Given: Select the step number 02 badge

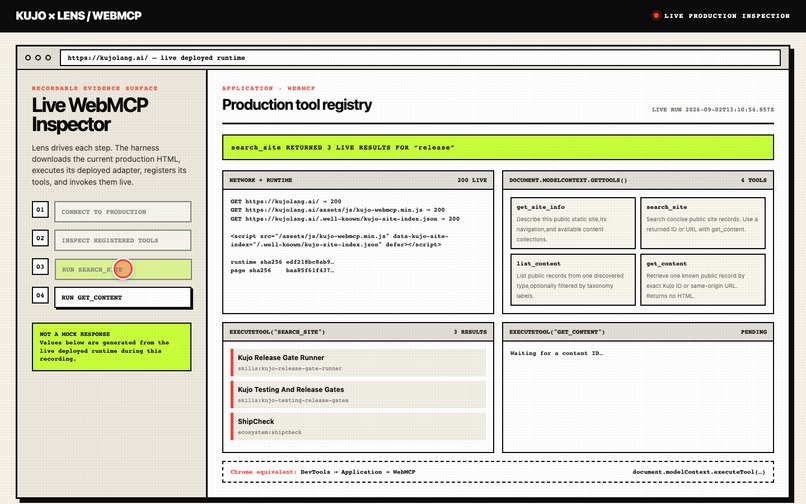Looking at the screenshot, I should (40, 238).
